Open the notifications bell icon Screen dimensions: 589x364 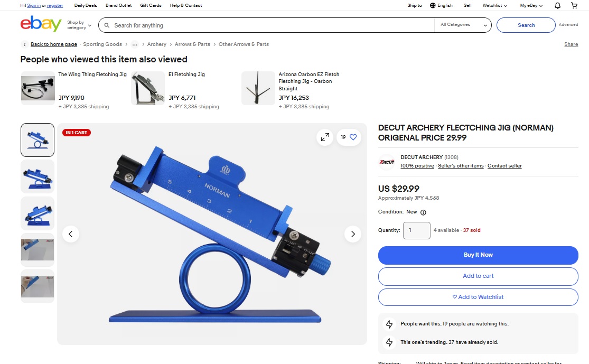(x=557, y=5)
